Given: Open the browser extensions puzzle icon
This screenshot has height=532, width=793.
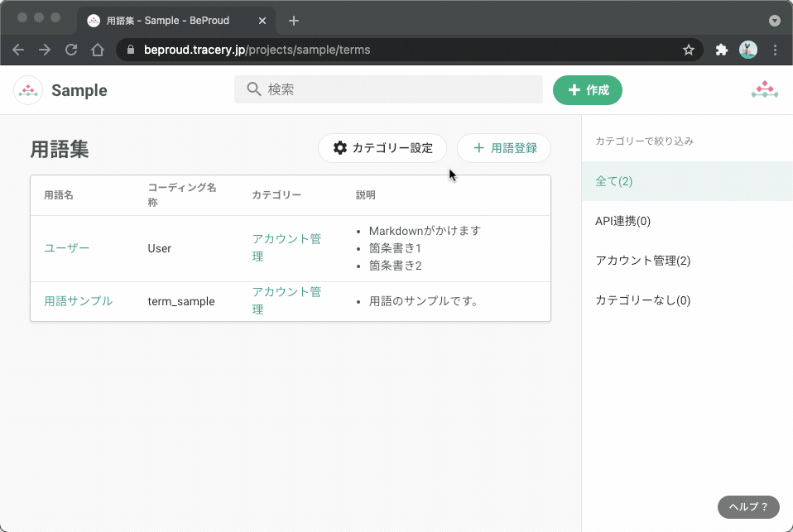Looking at the screenshot, I should 721,50.
